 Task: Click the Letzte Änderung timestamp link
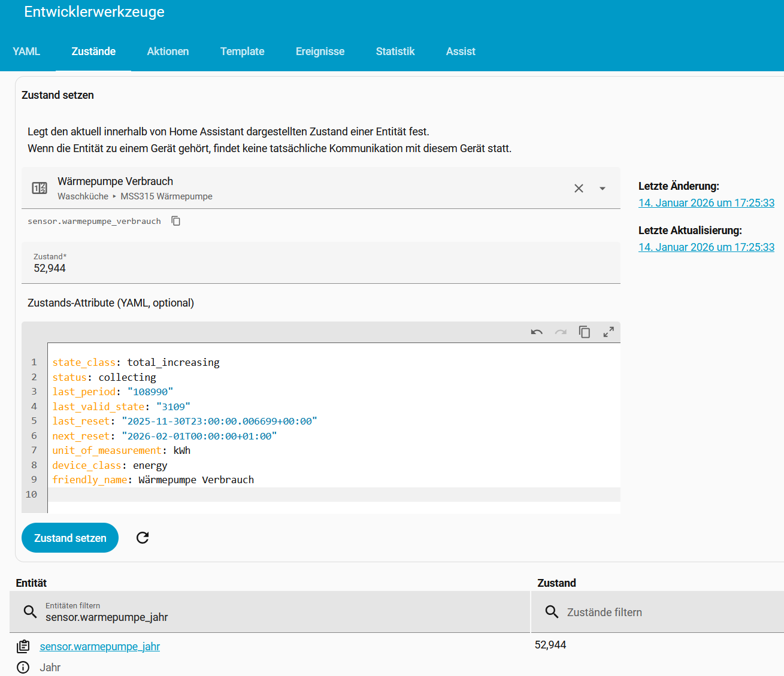coord(706,203)
